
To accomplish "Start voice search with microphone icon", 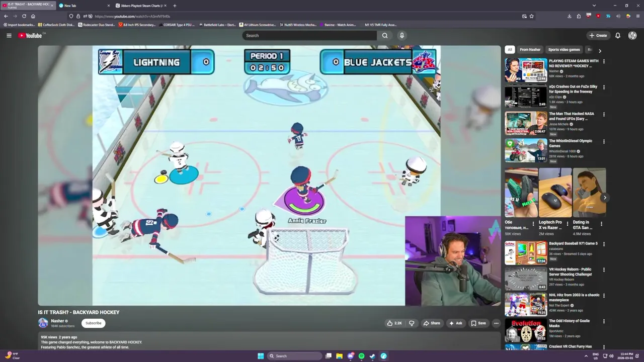I will tap(401, 35).
